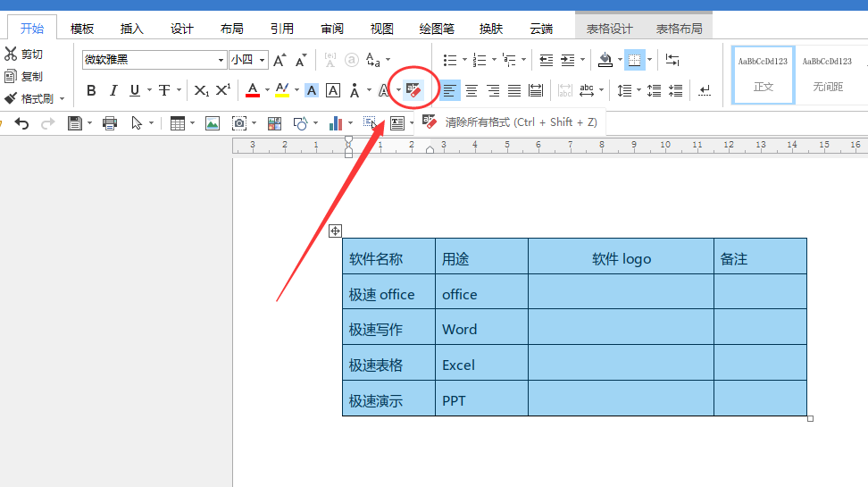Open the 布局 ribbon tab
The width and height of the screenshot is (868, 487).
(231, 29)
